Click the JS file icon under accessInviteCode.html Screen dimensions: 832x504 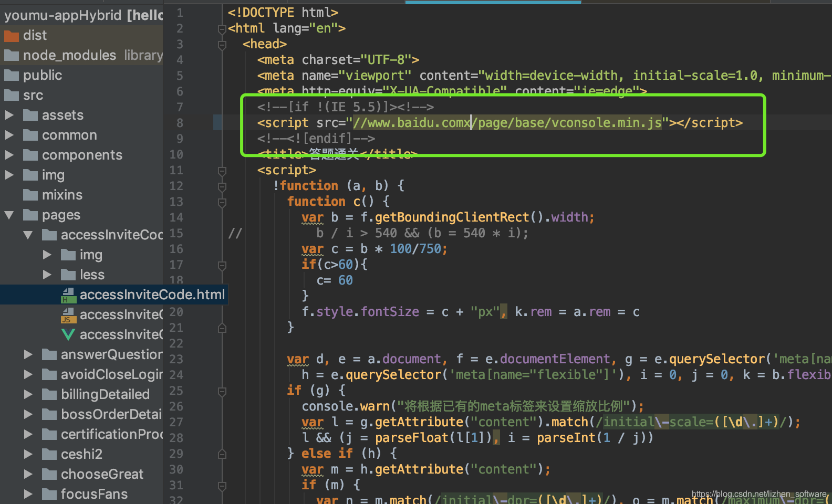68,315
